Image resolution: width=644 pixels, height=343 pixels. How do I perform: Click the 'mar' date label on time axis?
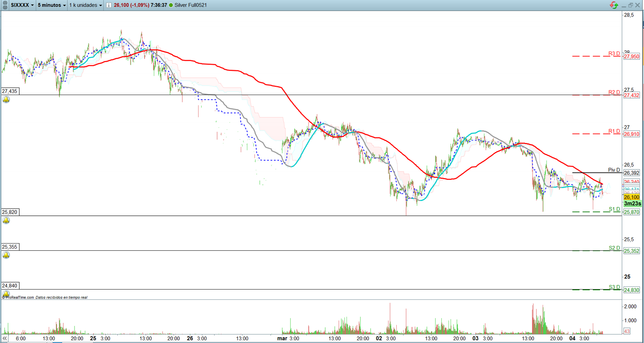[282, 338]
